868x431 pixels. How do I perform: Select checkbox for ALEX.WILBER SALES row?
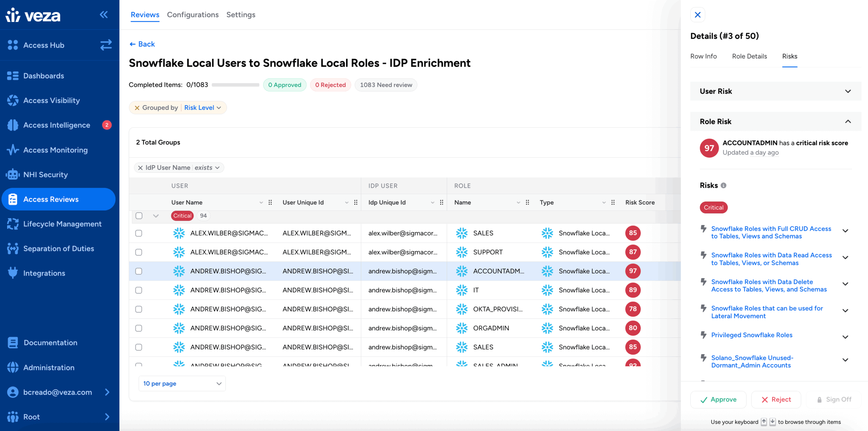[139, 233]
